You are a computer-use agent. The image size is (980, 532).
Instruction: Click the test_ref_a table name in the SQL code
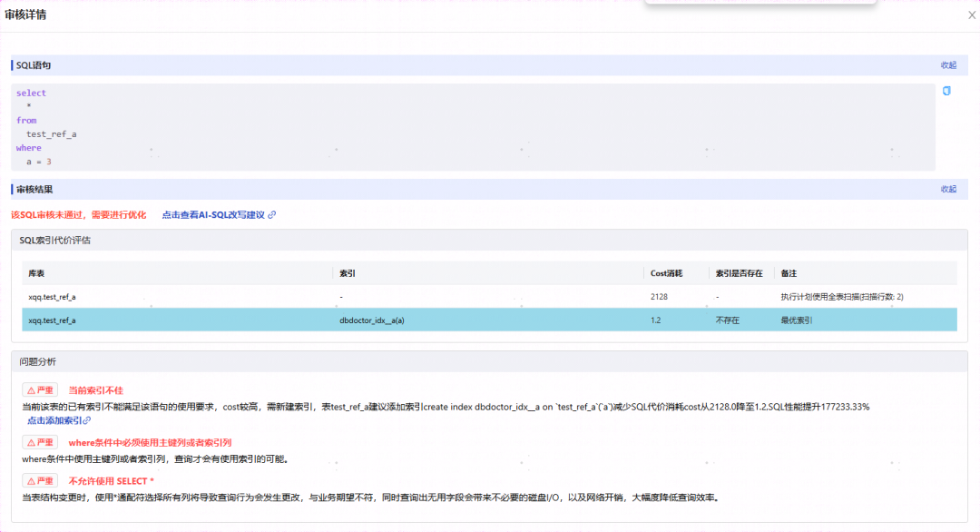pyautogui.click(x=51, y=134)
